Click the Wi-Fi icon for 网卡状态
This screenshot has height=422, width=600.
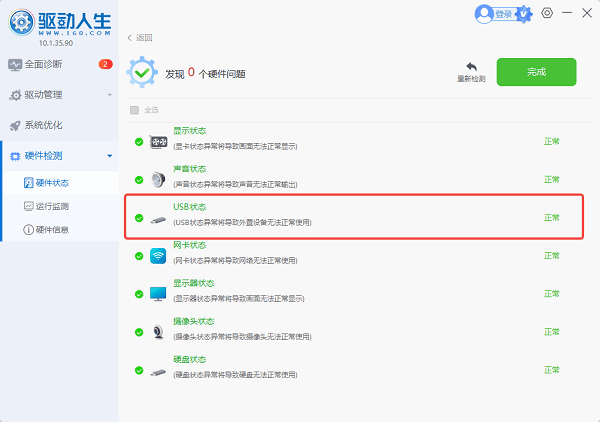pos(158,256)
